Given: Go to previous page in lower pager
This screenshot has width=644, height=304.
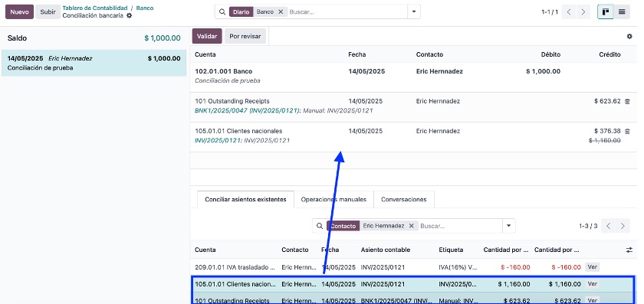Looking at the screenshot, I should (x=608, y=226).
